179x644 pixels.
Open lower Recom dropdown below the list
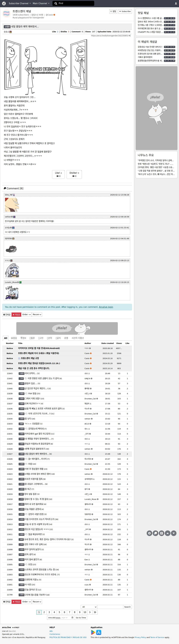(37, 602)
